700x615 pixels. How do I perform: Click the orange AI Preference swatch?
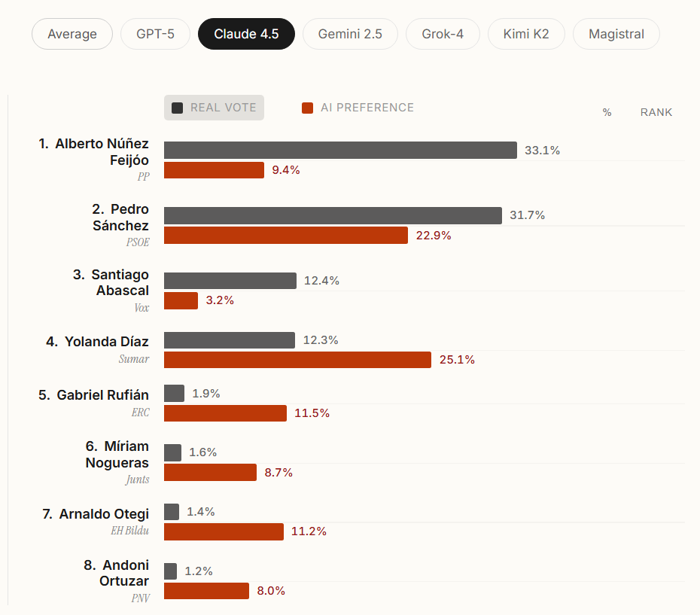pyautogui.click(x=307, y=108)
